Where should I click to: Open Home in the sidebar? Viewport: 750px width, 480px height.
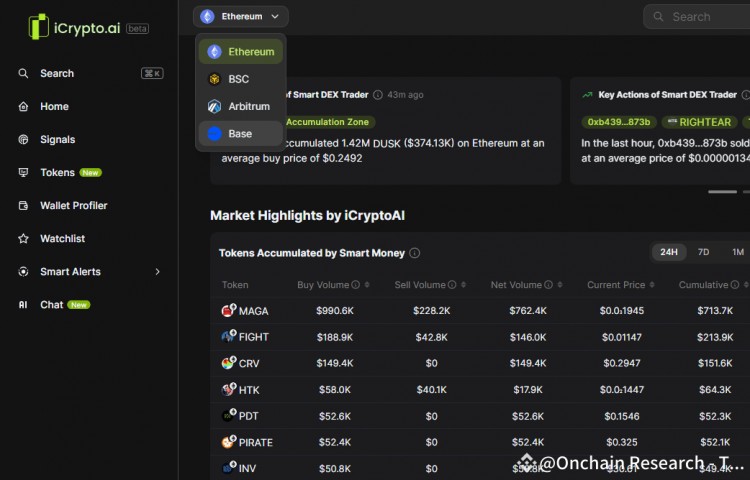(x=54, y=107)
